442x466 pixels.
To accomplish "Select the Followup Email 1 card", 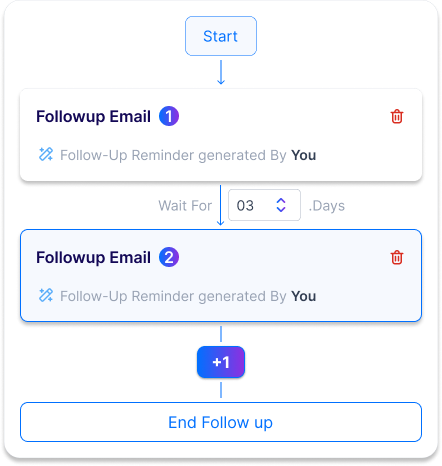I will (x=221, y=135).
